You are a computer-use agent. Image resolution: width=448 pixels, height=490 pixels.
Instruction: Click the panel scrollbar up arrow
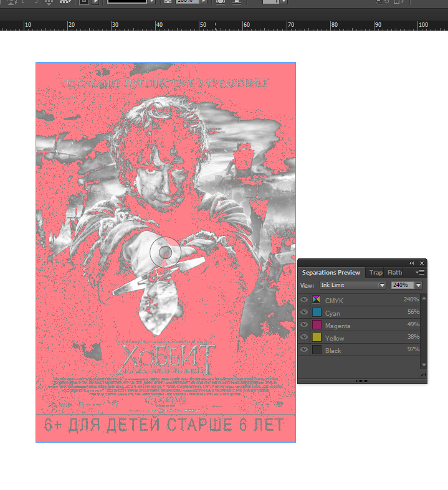424,298
